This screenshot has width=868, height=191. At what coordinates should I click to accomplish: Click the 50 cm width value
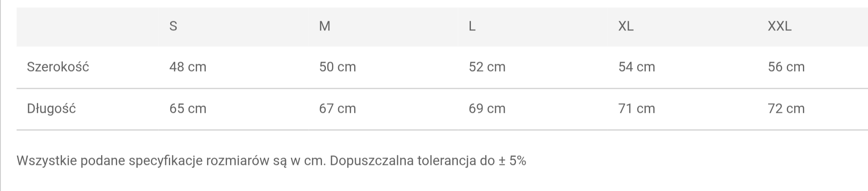(338, 67)
